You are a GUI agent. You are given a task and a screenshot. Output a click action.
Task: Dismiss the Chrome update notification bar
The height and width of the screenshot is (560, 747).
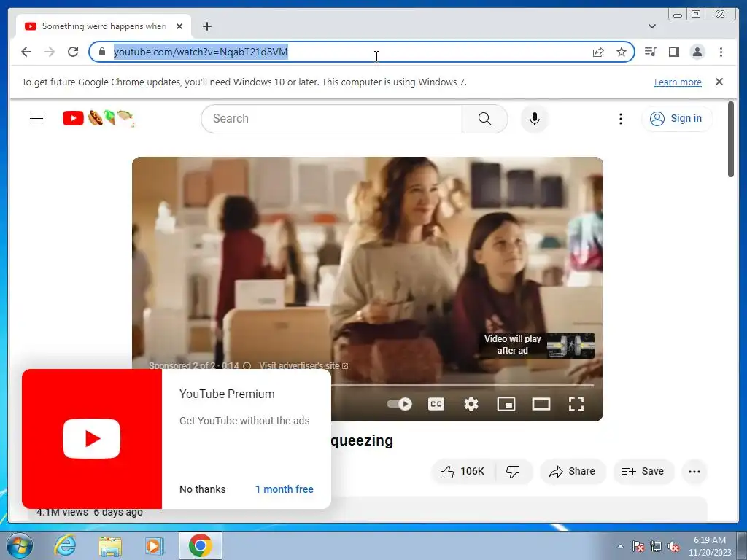coord(719,82)
